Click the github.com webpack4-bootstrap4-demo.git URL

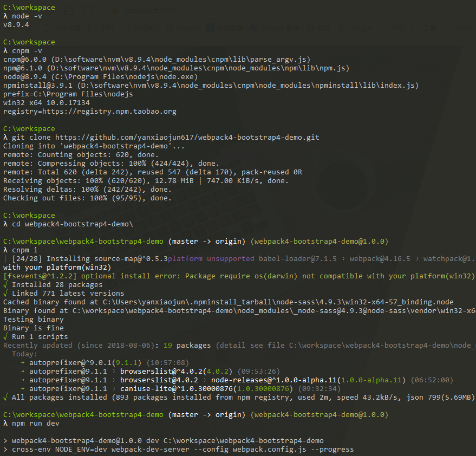187,137
